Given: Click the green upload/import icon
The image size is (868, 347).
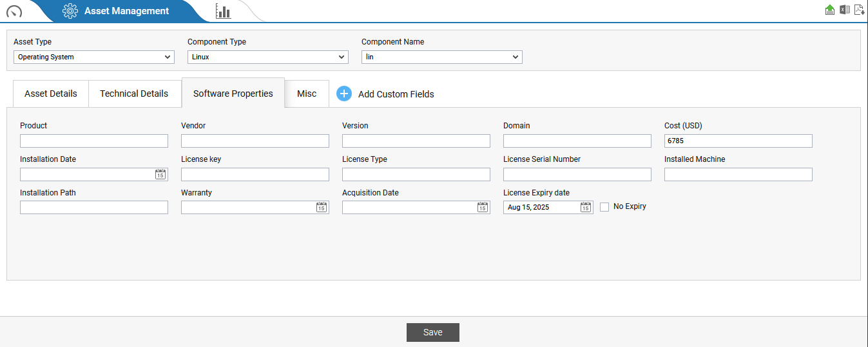Looking at the screenshot, I should [x=830, y=10].
